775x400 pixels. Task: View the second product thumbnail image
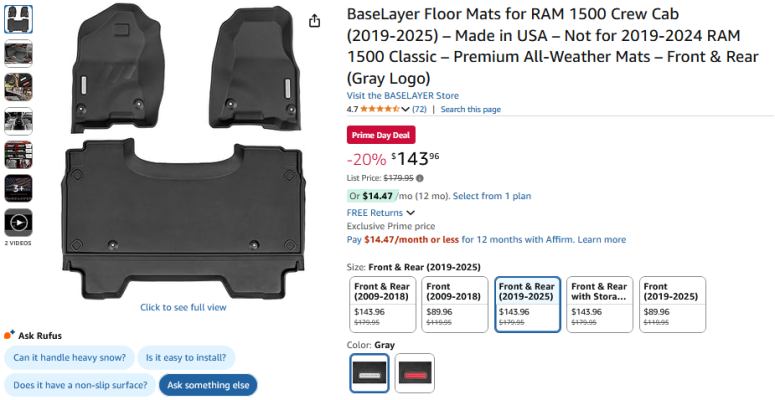click(19, 53)
